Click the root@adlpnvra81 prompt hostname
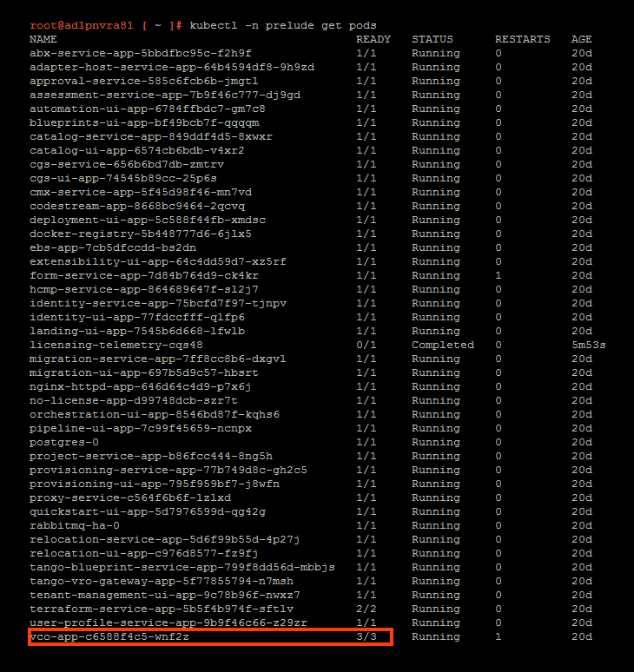Viewport: 634px width, 672px height. [82, 25]
